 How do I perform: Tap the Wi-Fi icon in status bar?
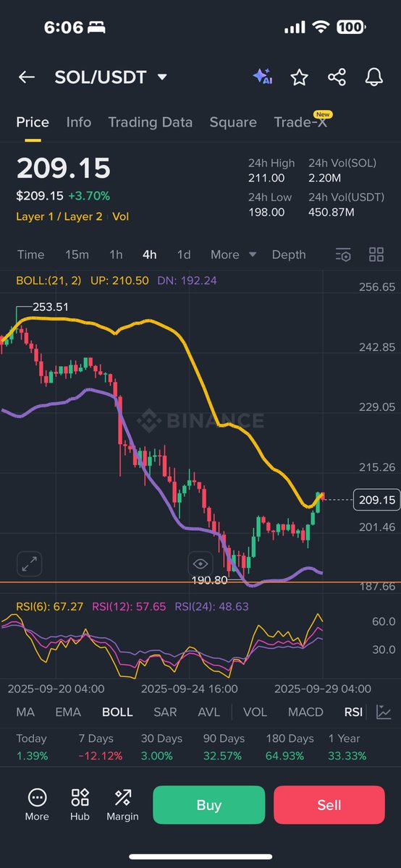tap(321, 27)
